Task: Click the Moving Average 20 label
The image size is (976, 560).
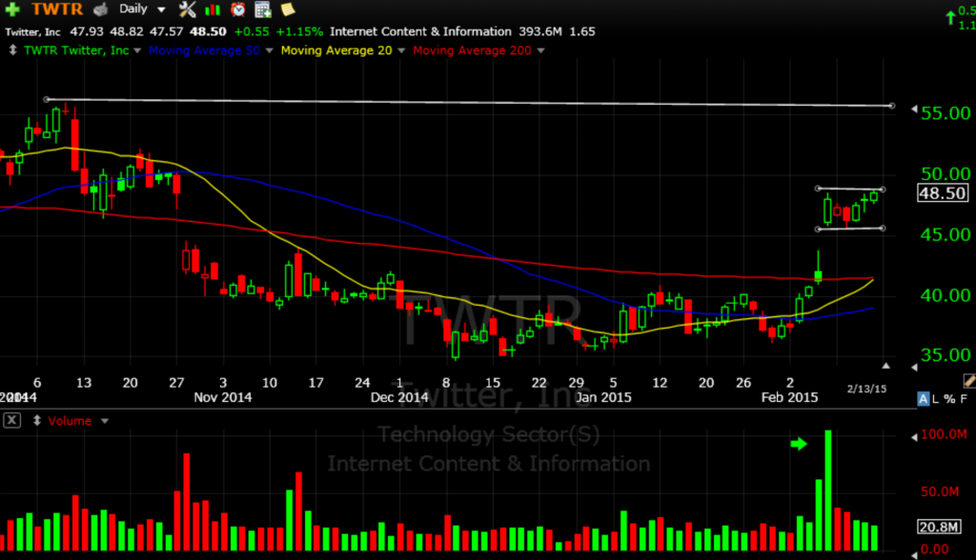Action: pos(336,50)
